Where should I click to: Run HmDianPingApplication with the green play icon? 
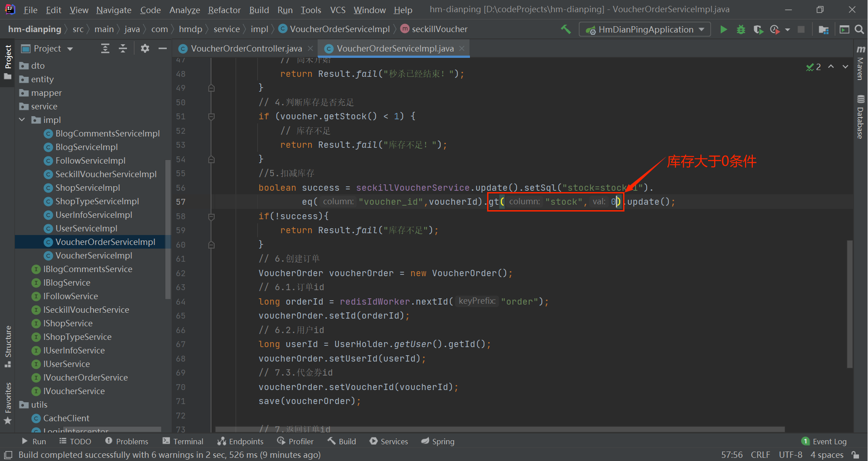point(723,29)
